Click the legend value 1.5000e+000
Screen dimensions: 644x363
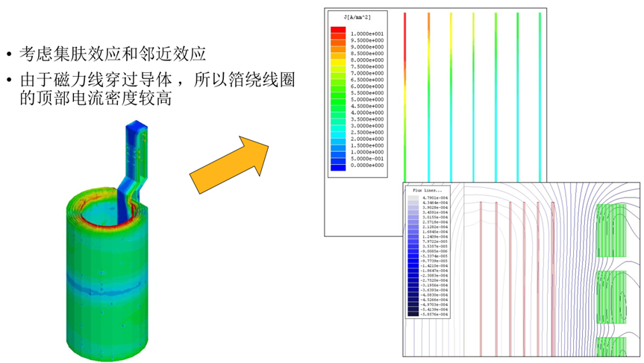[x=367, y=145]
